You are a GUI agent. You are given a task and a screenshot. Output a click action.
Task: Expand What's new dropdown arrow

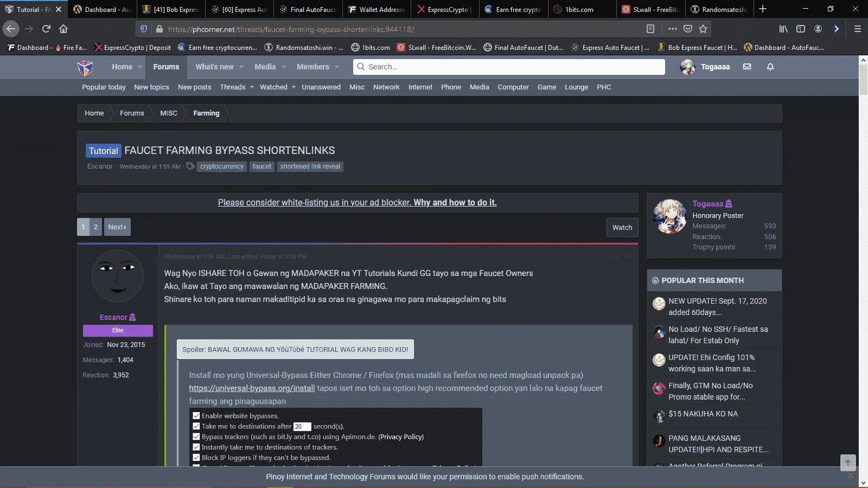pos(241,67)
